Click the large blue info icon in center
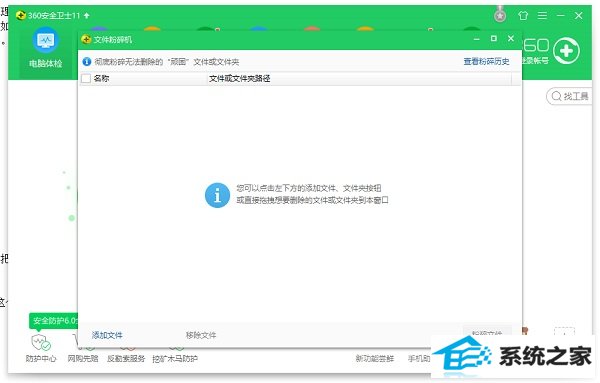Image resolution: width=600 pixels, height=383 pixels. [217, 195]
